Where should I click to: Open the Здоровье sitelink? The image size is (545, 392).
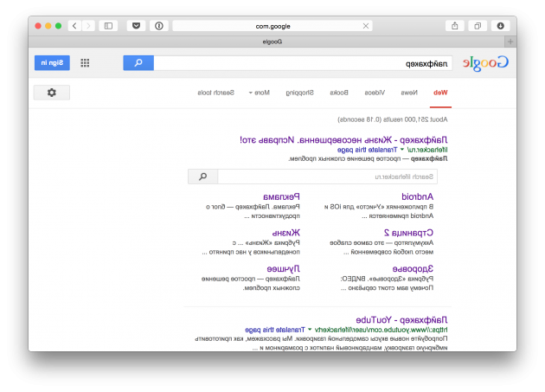[413, 269]
